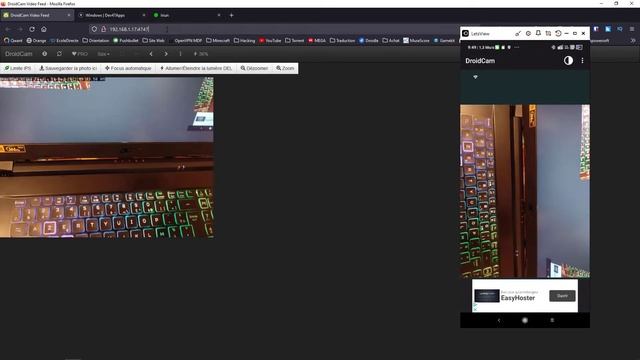Open the Qwant bookmark
Viewport: 640px width, 360px height.
pyautogui.click(x=13, y=40)
